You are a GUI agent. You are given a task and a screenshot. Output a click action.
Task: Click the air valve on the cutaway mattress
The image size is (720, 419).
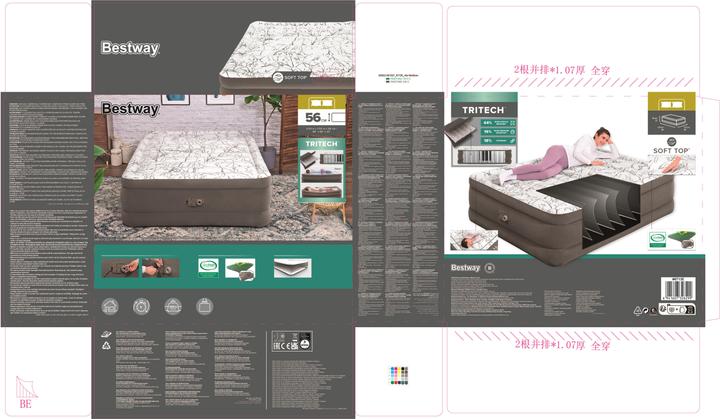(505, 219)
